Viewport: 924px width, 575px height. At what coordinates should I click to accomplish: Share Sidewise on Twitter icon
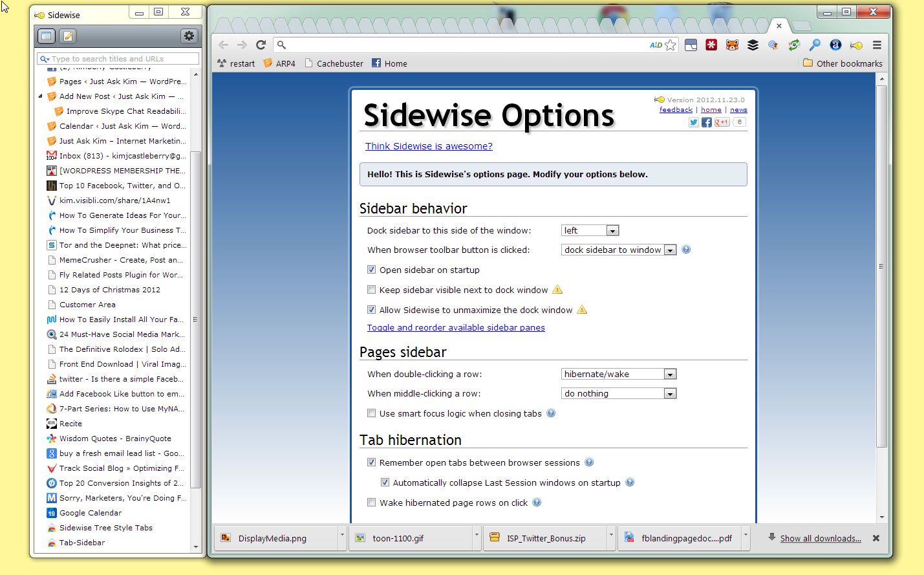click(x=693, y=122)
